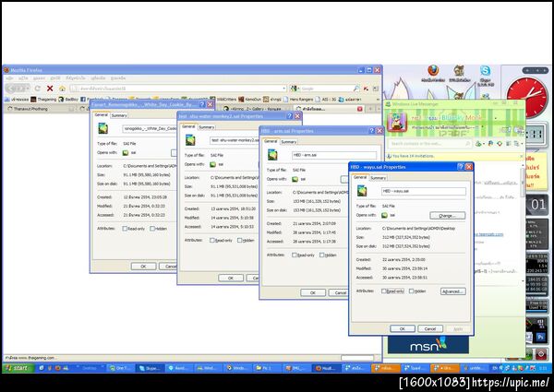Select Summary tab in HBD - arm.sai Properties
This screenshot has width=554, height=392.
(x=289, y=142)
